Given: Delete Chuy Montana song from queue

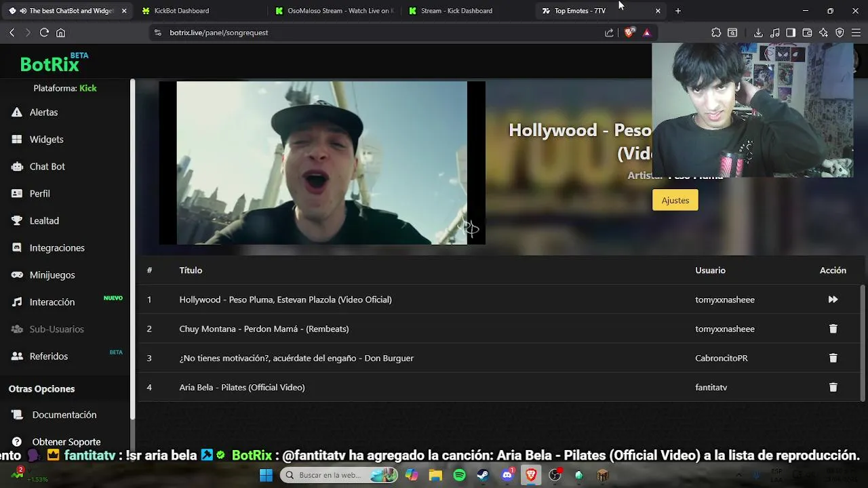Looking at the screenshot, I should (833, 329).
